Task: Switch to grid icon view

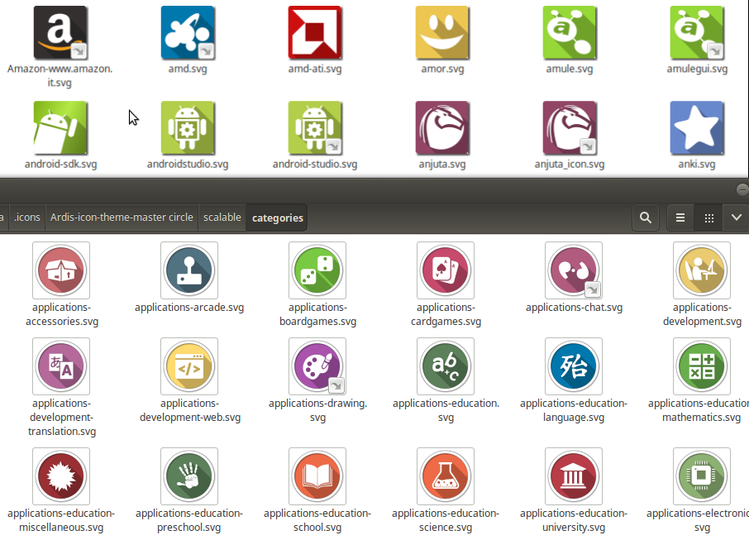Action: [709, 218]
